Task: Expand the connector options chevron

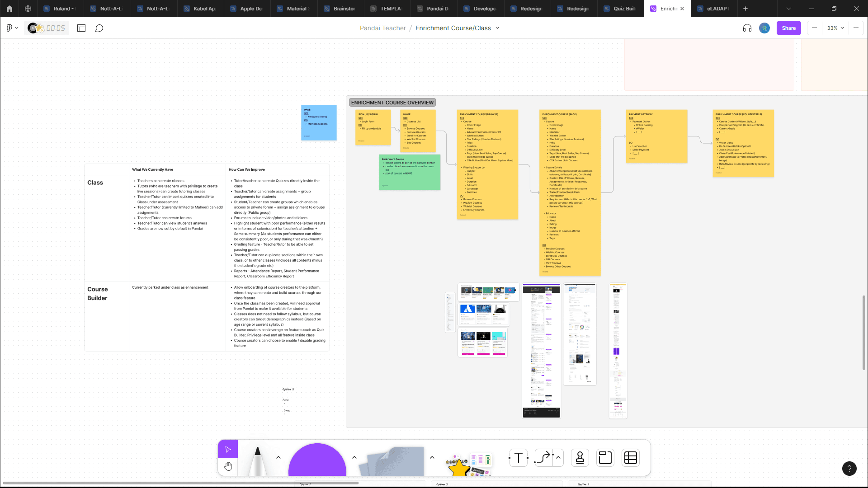Action: (x=558, y=457)
